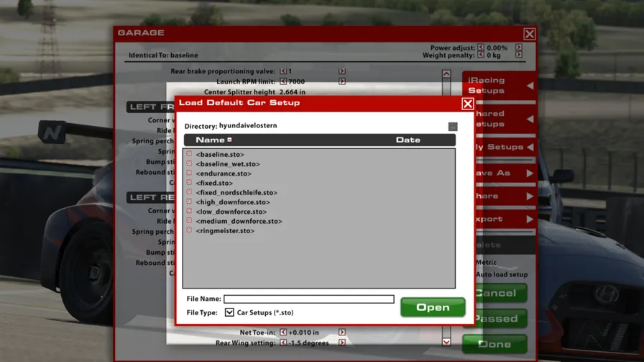Image resolution: width=644 pixels, height=362 pixels.
Task: Click the File Name input field
Action: (x=309, y=299)
